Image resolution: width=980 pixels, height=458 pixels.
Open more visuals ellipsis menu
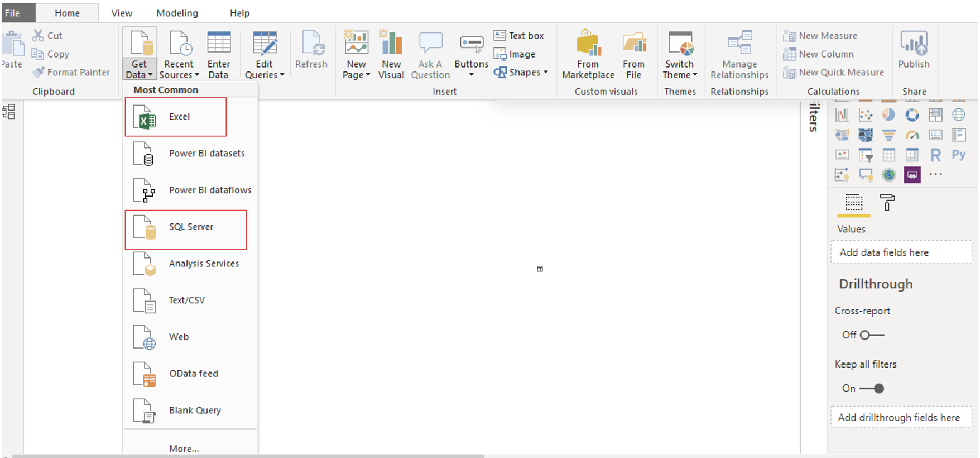[x=936, y=175]
